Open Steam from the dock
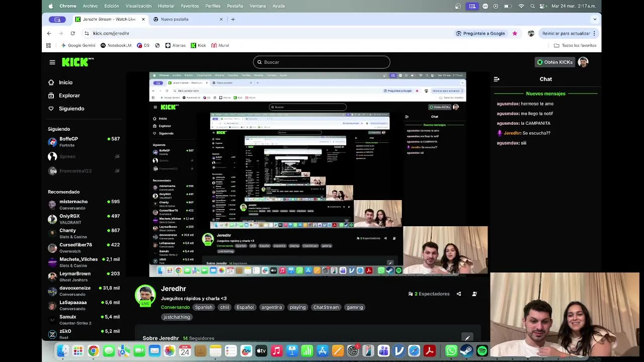The width and height of the screenshot is (644, 362). (x=466, y=351)
